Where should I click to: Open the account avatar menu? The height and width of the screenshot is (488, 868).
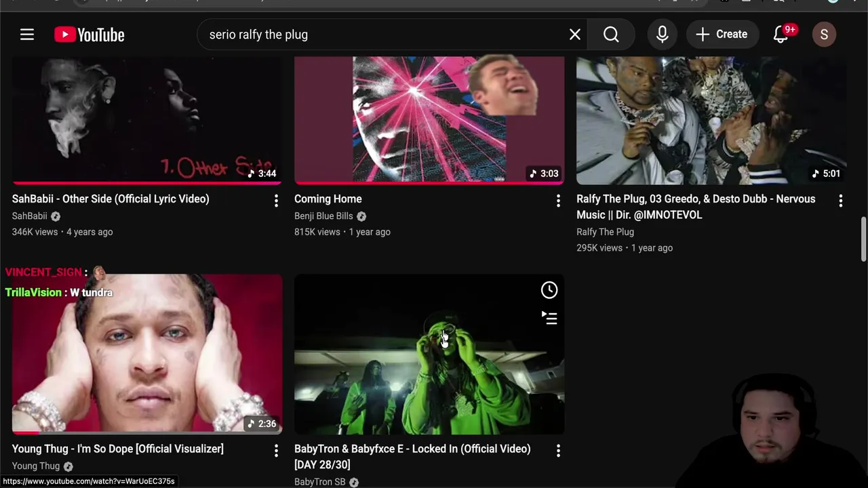pos(824,35)
